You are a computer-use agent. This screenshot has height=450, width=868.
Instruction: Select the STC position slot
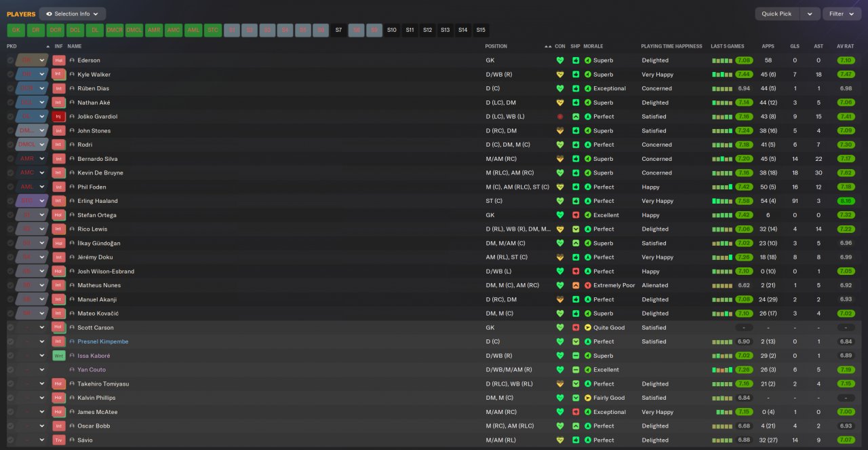click(213, 30)
